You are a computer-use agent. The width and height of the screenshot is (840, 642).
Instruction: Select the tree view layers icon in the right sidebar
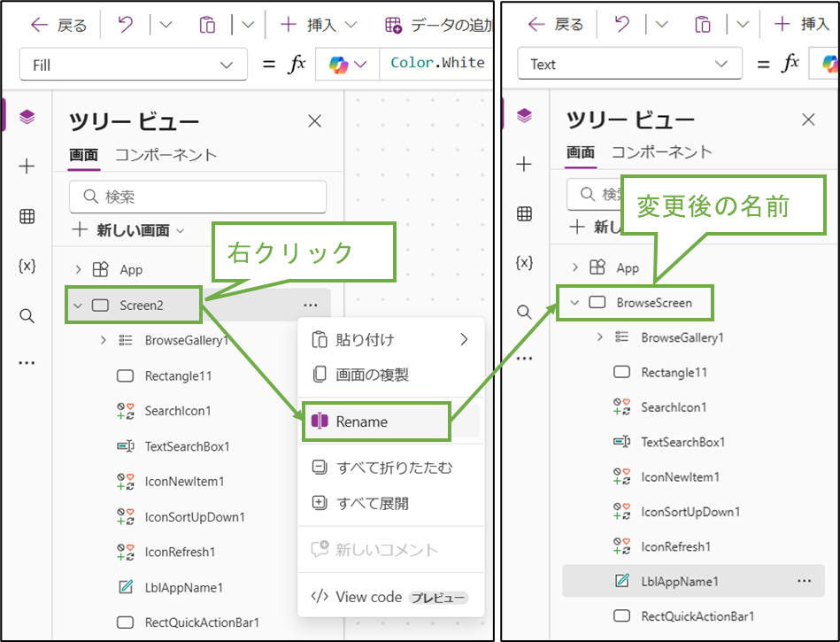pyautogui.click(x=525, y=115)
